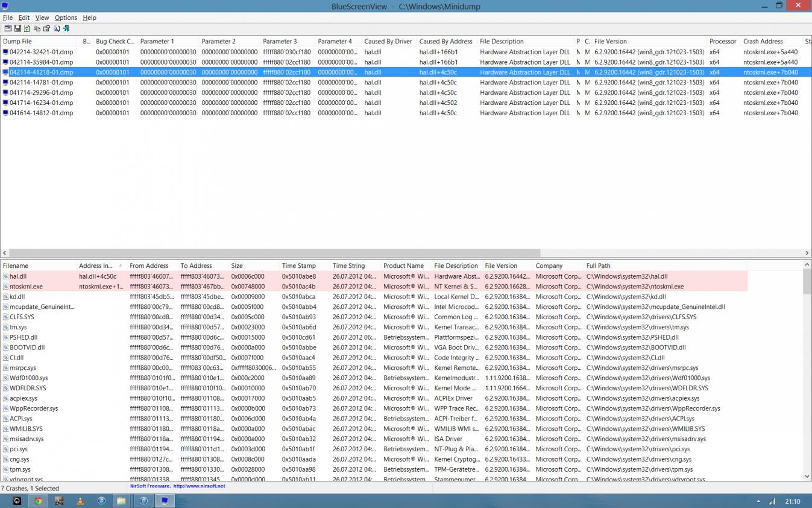Copy selected items using toolbar icon

pos(37,28)
